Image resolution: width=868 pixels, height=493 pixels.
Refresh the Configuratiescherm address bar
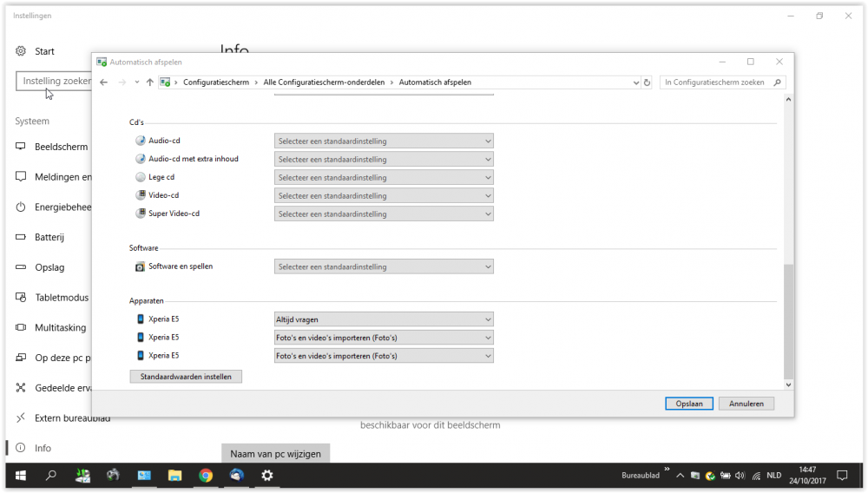pyautogui.click(x=647, y=82)
